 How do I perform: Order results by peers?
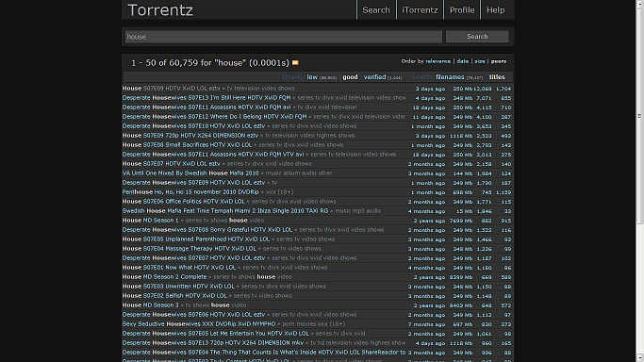tap(499, 61)
